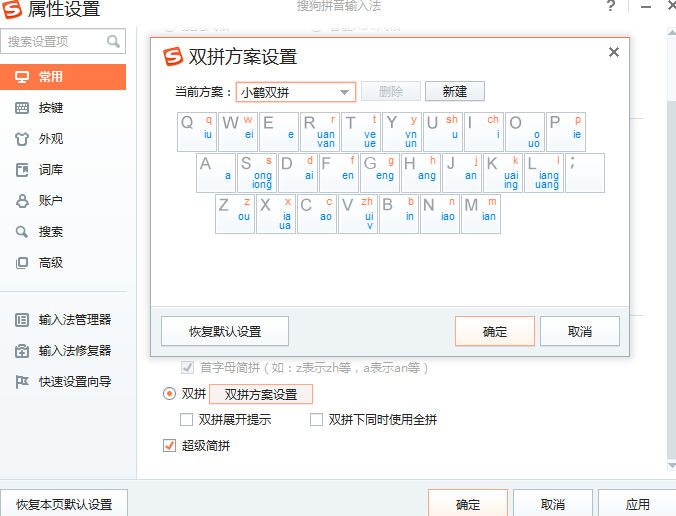
Task: Open 快速设置向导 quick setup wizard
Action: coord(74,382)
